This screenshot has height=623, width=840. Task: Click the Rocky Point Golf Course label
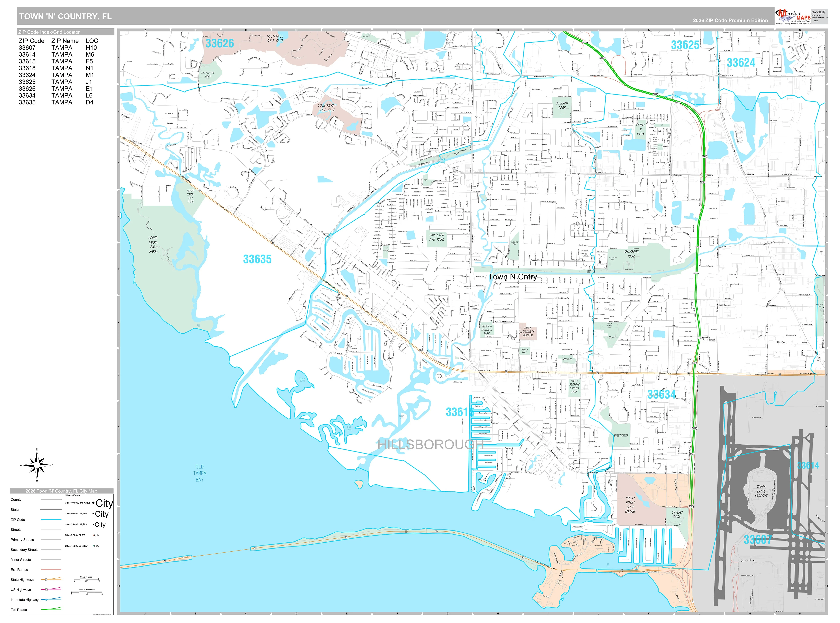pyautogui.click(x=630, y=505)
